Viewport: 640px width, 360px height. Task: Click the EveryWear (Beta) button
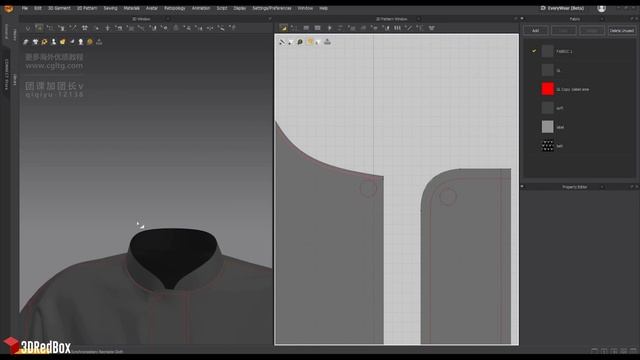pos(562,8)
